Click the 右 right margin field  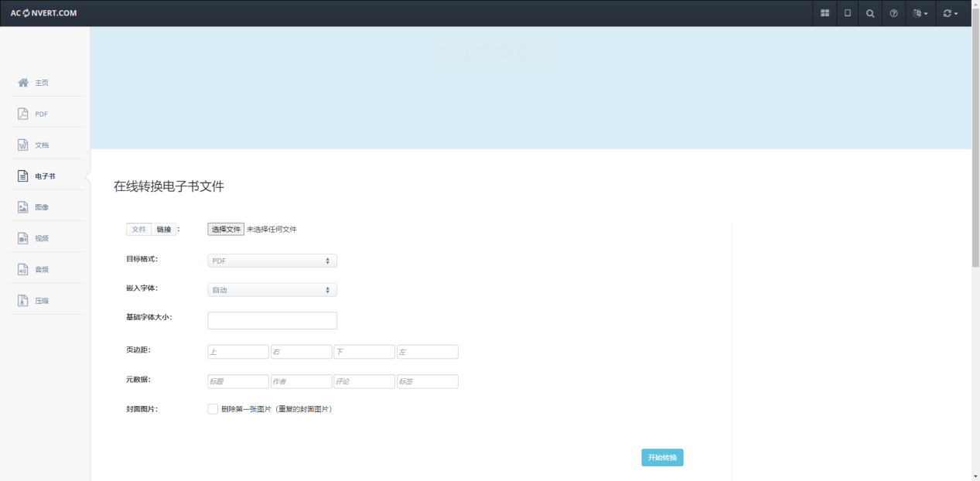click(302, 352)
